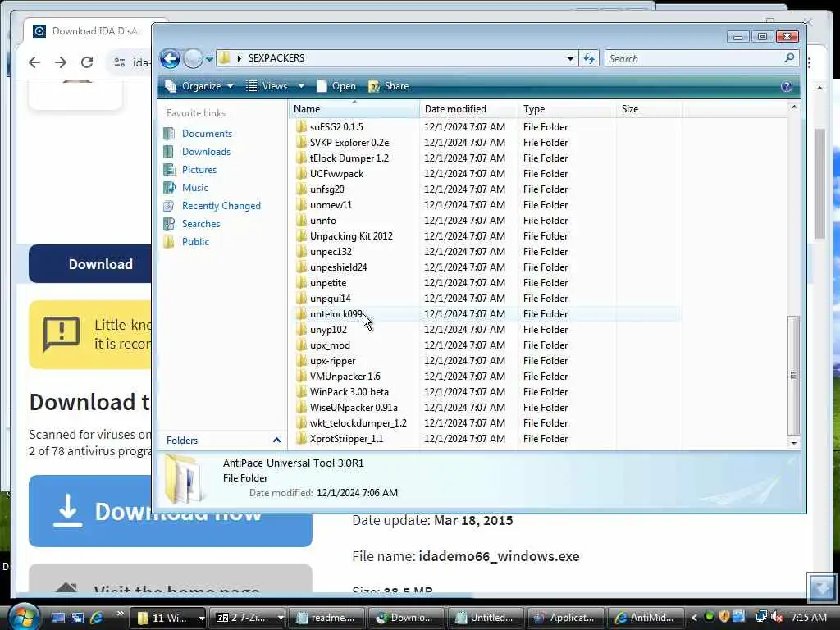840x630 pixels.
Task: Expand the Folders pane chevron
Action: coord(276,440)
